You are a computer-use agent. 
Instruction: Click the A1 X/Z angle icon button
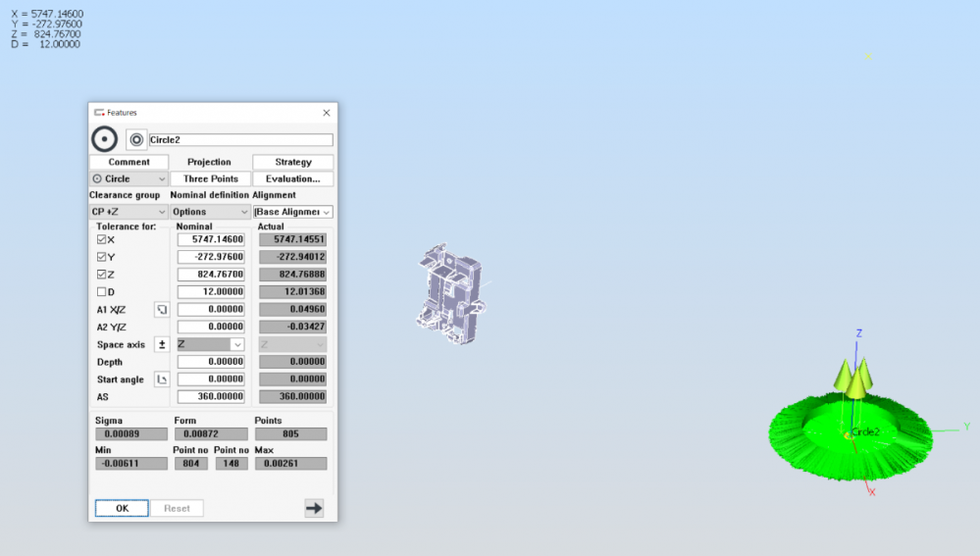point(162,309)
